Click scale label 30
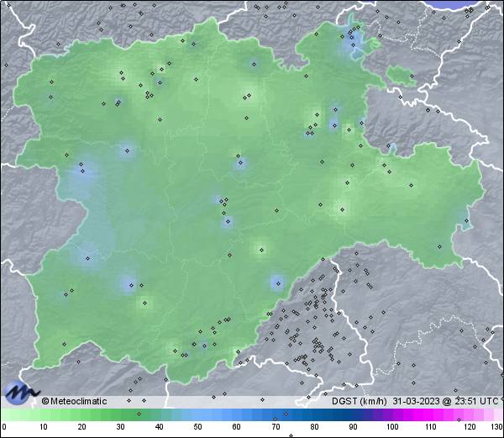Screen dimensions: 504x438 [120, 427]
